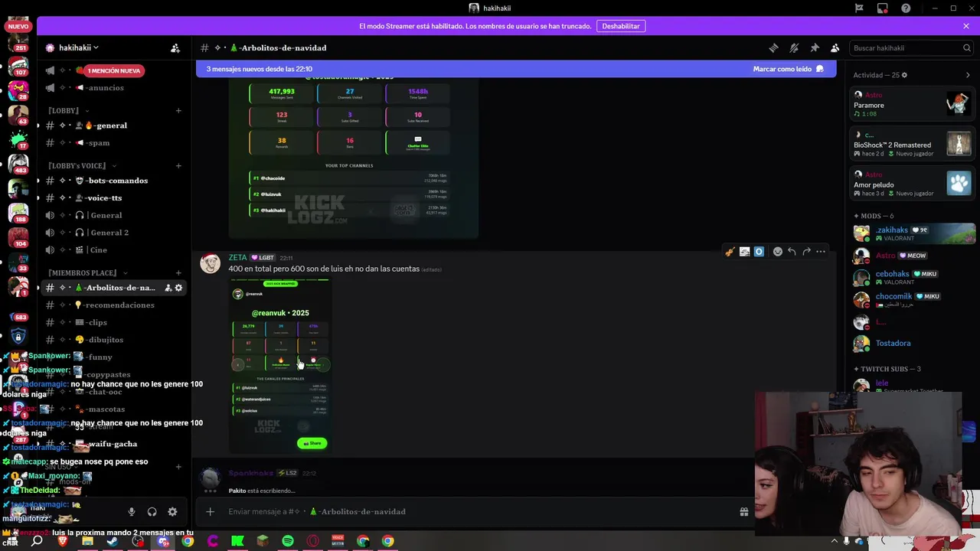Open the -anuncios channel
980x551 pixels.
click(x=112, y=87)
